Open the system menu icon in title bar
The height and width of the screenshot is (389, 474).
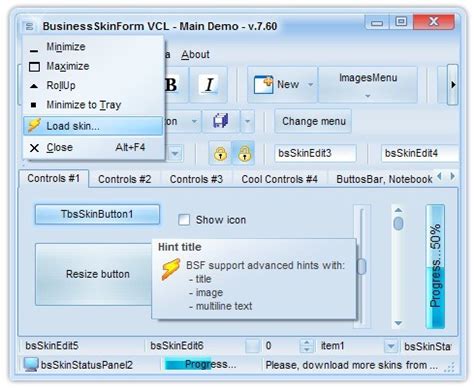[x=30, y=26]
